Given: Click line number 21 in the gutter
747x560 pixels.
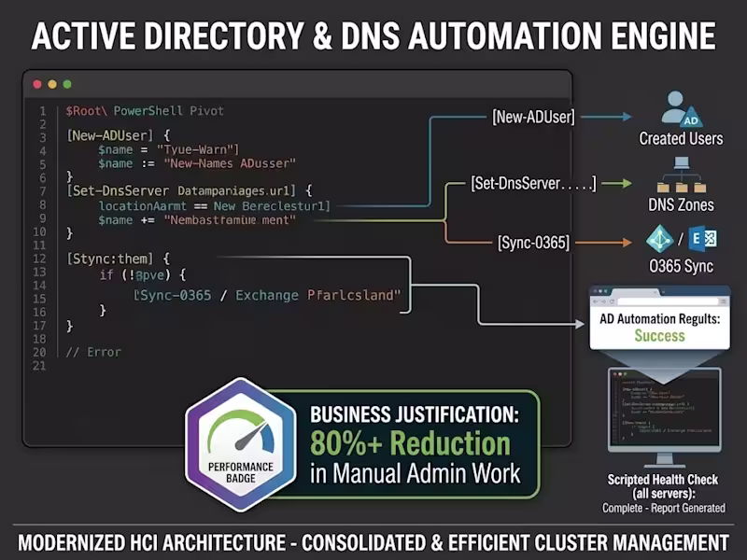Looking at the screenshot, I should [39, 366].
